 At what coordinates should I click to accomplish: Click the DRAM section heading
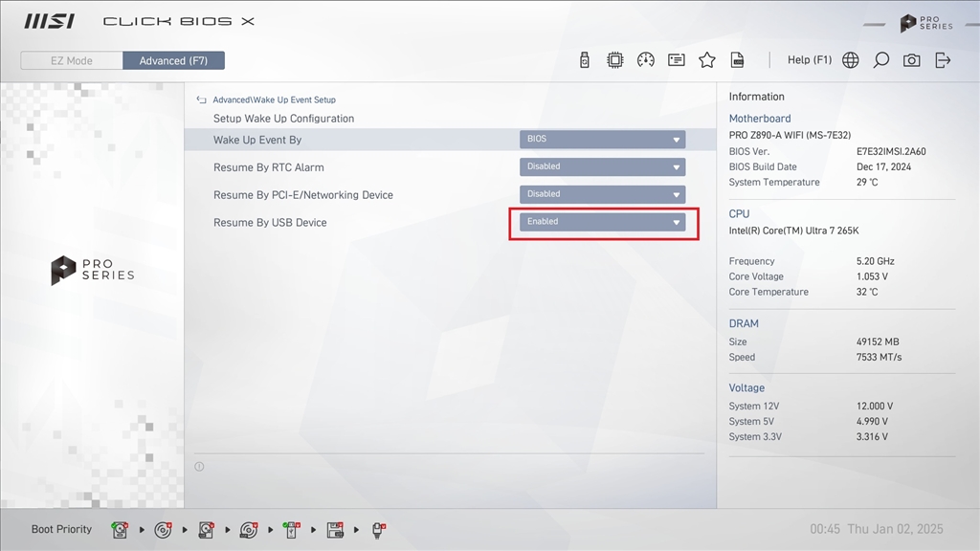coord(744,323)
